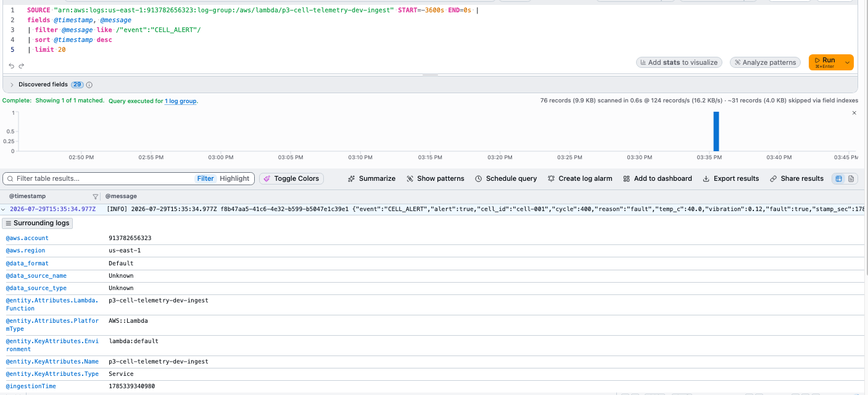Click the filter @message like query line

(114, 30)
